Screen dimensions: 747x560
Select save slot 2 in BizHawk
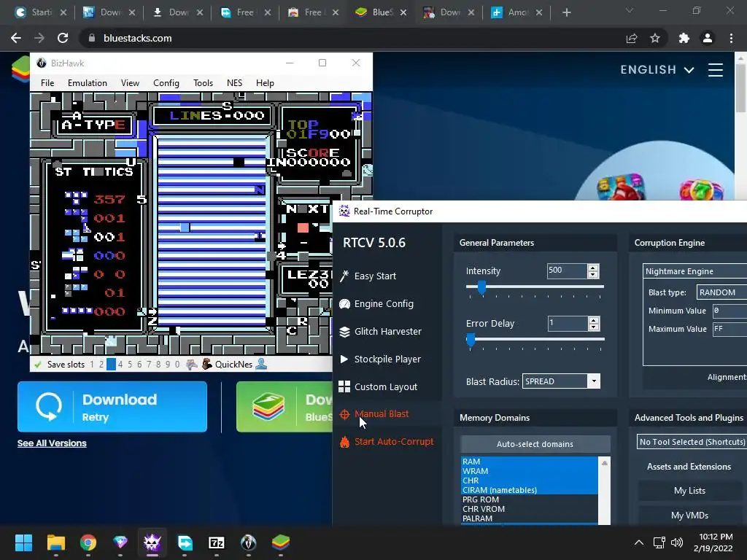pyautogui.click(x=101, y=365)
